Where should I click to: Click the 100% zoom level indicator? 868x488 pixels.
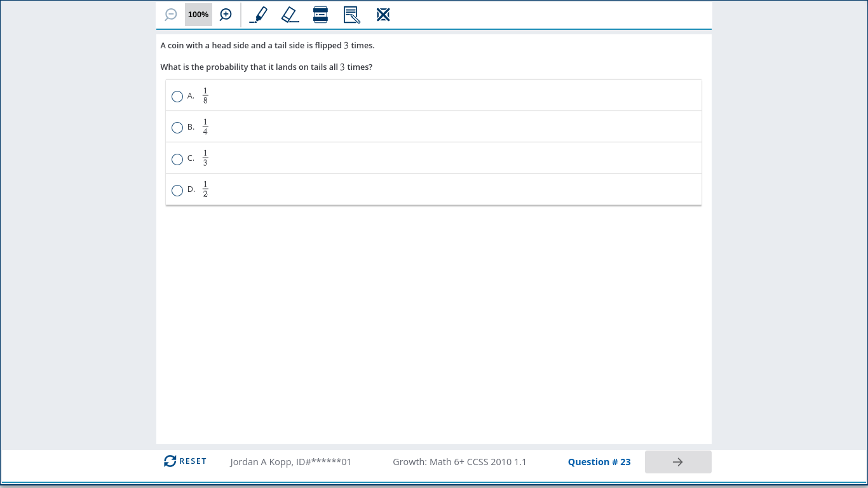[x=198, y=14]
